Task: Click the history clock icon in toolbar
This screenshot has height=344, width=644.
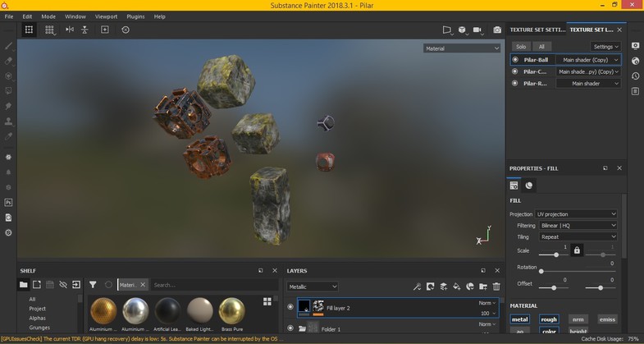Action: 126,30
